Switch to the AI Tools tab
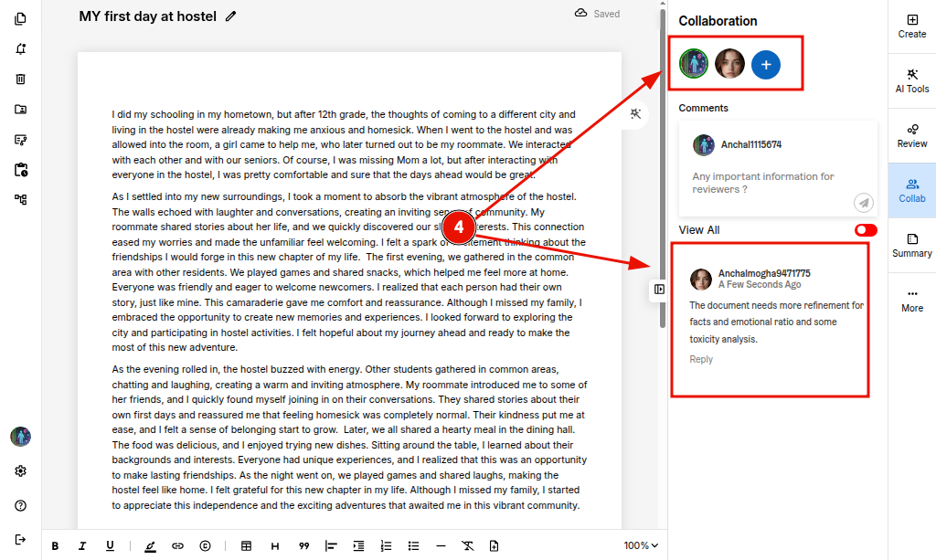Screen dimensions: 936x560 tap(911, 79)
